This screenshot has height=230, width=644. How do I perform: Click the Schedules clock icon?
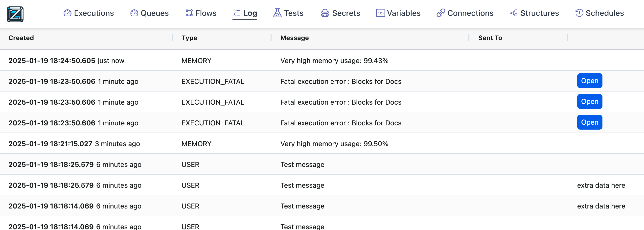point(579,13)
